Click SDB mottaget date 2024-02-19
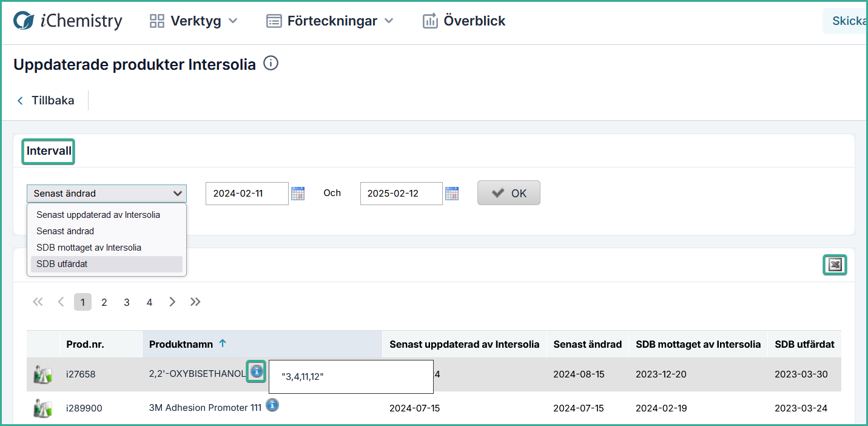Viewport: 868px width, 426px height. coord(661,408)
